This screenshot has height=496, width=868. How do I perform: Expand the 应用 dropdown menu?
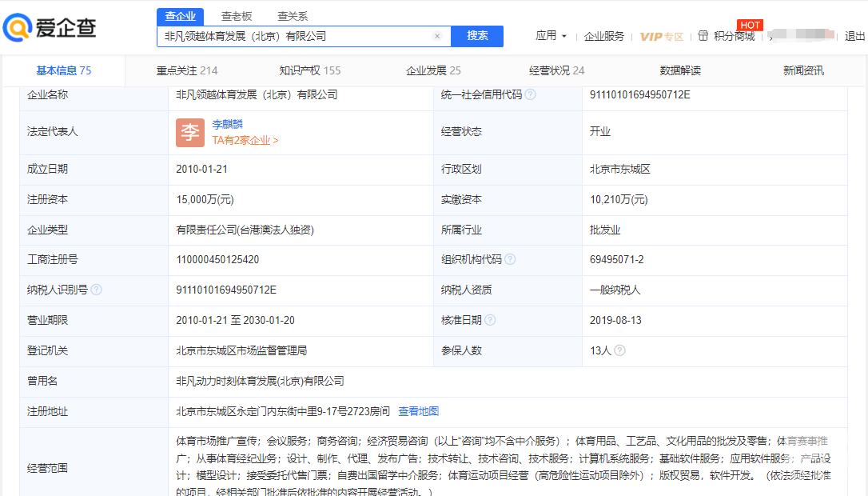point(551,36)
